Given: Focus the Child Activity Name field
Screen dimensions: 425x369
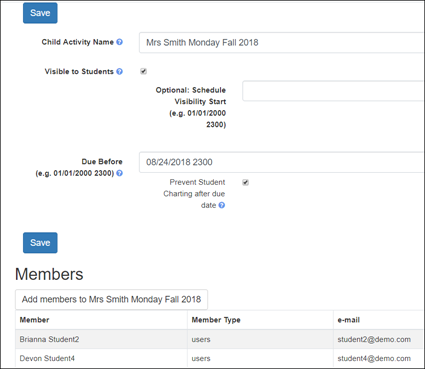Looking at the screenshot, I should (x=282, y=42).
